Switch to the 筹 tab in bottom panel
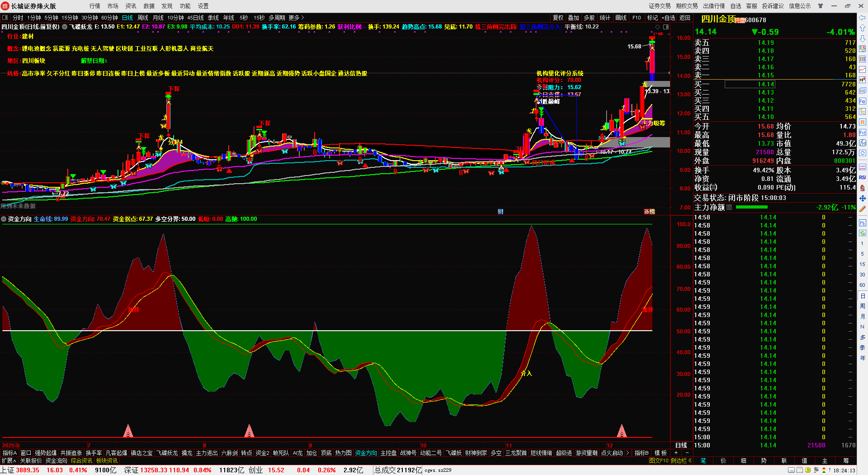The width and height of the screenshot is (868, 475). (x=846, y=461)
